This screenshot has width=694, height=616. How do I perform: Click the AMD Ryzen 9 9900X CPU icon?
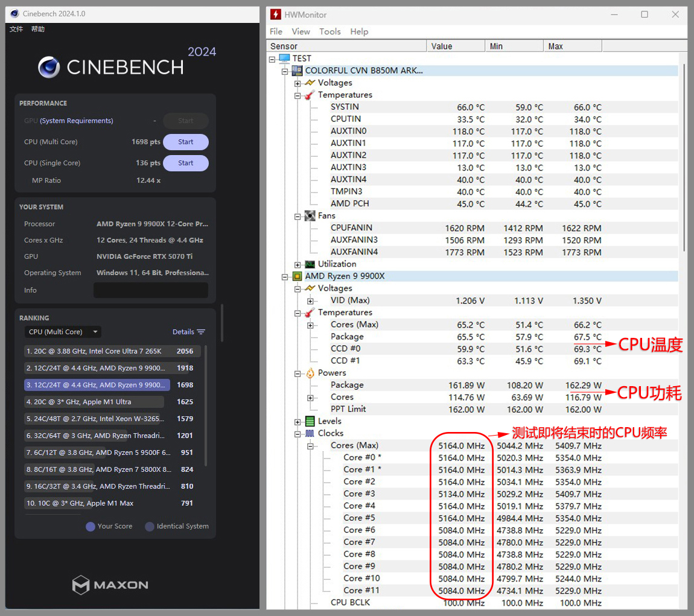coord(297,276)
